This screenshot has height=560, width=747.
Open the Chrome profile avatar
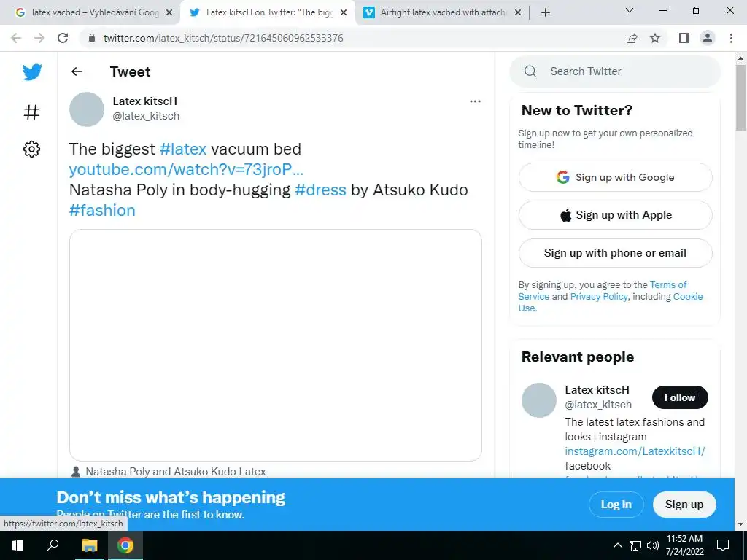[708, 38]
